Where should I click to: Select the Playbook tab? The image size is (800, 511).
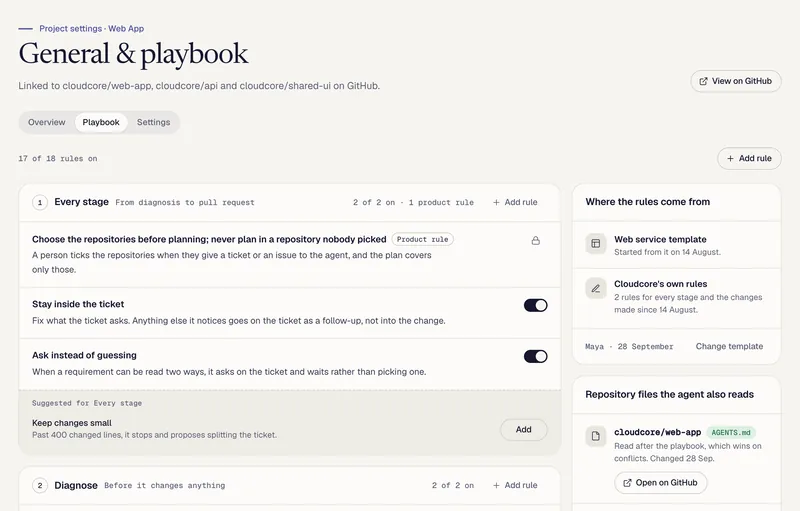click(x=101, y=122)
